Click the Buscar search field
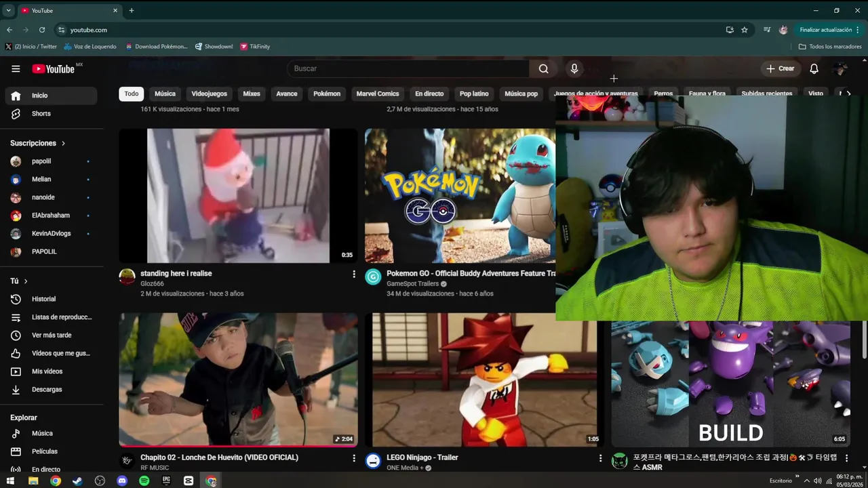Screen dimensions: 868x488 click(x=408, y=68)
